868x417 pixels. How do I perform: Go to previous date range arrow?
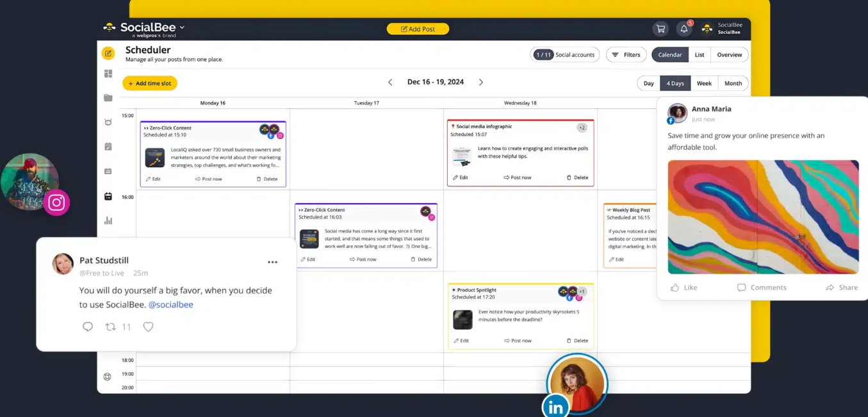390,82
